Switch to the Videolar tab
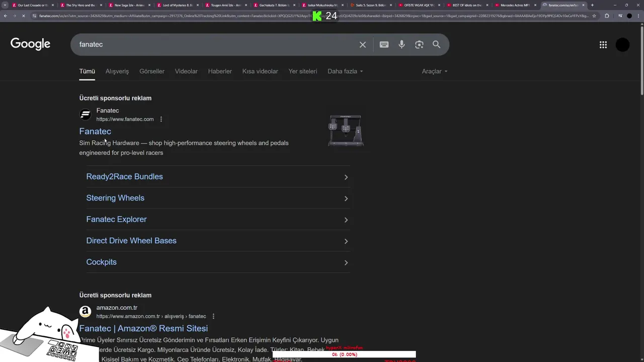644x362 pixels. click(x=186, y=71)
